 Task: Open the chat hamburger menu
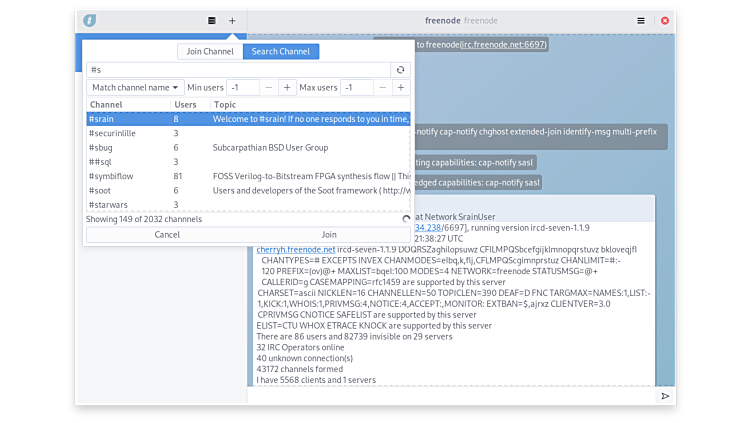pyautogui.click(x=641, y=20)
